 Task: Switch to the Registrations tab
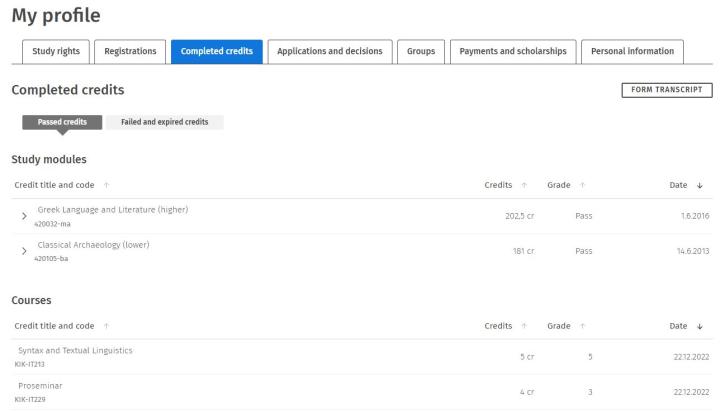131,52
